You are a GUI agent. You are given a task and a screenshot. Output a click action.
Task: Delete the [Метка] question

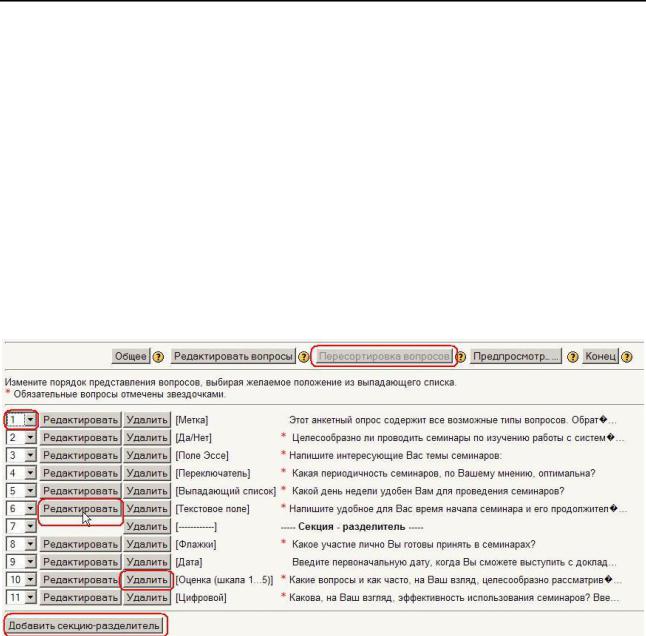[147, 420]
